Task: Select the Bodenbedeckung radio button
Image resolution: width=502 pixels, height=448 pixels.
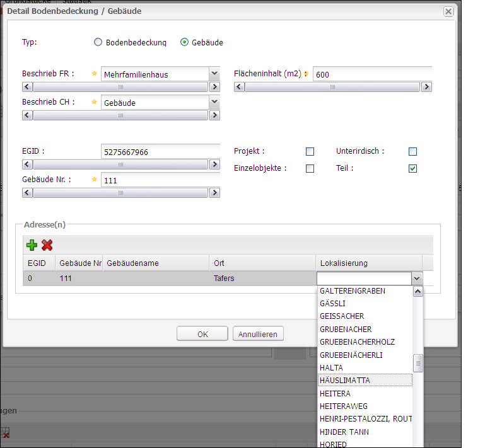Action: 98,43
